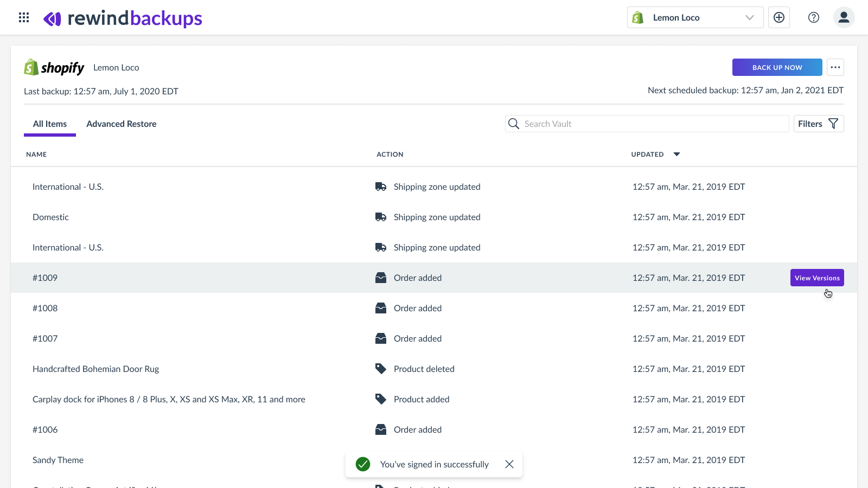The image size is (868, 488).
Task: Click the BACK UP NOW button
Action: [777, 67]
